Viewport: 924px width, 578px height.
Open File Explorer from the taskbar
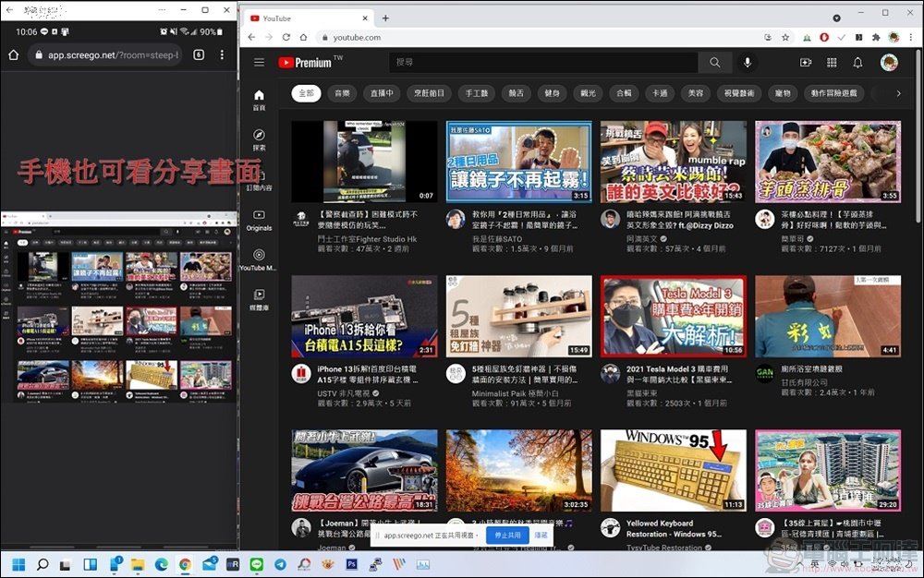coord(138,564)
